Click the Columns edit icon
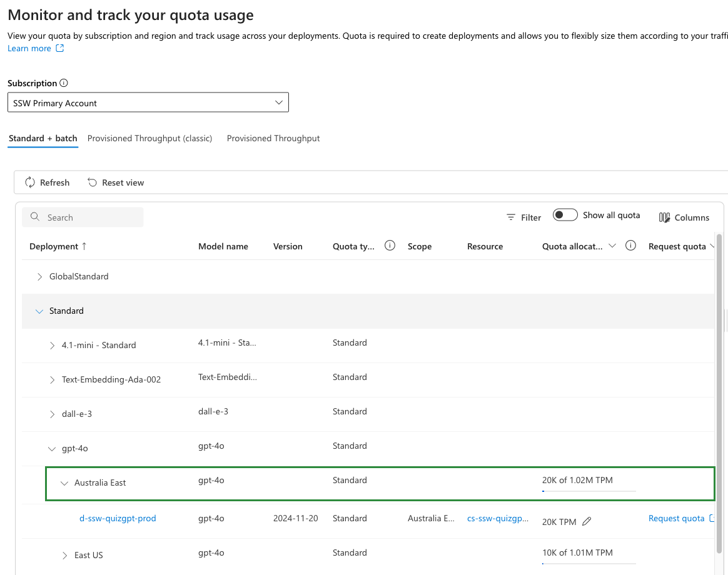The width and height of the screenshot is (728, 575). pos(664,217)
